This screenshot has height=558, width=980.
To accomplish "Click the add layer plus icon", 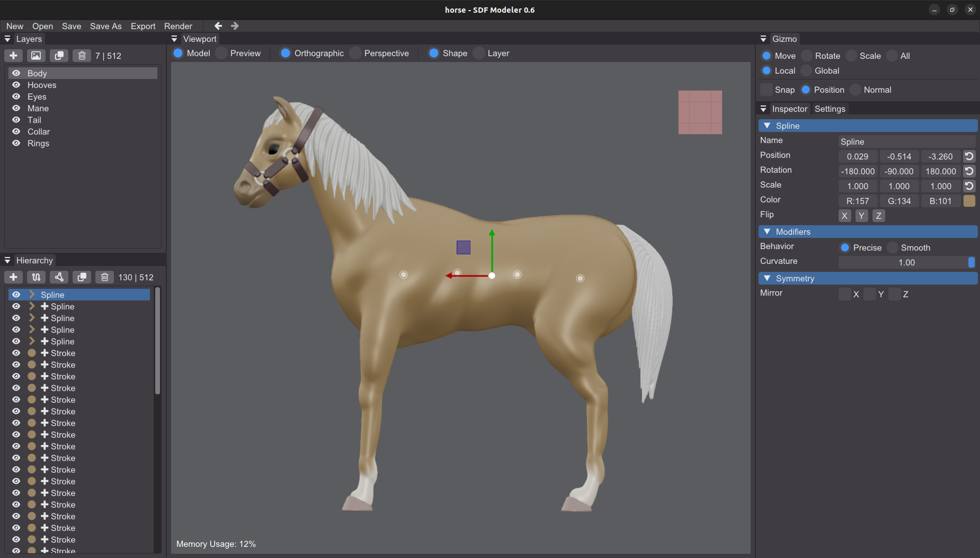I will (13, 56).
